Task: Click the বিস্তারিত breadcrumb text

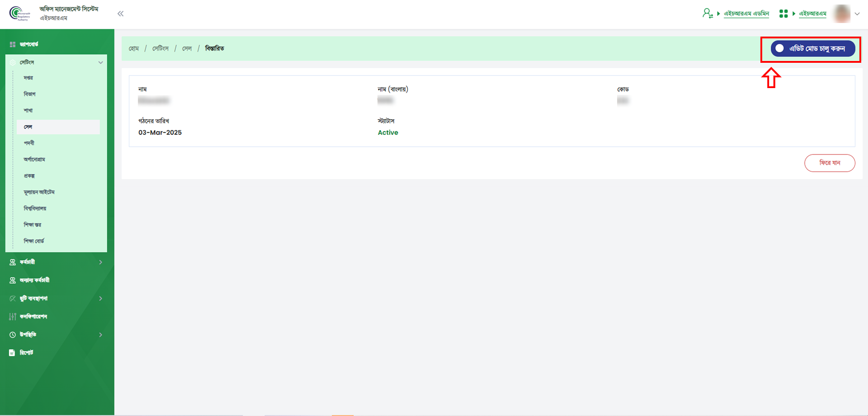Action: click(215, 48)
